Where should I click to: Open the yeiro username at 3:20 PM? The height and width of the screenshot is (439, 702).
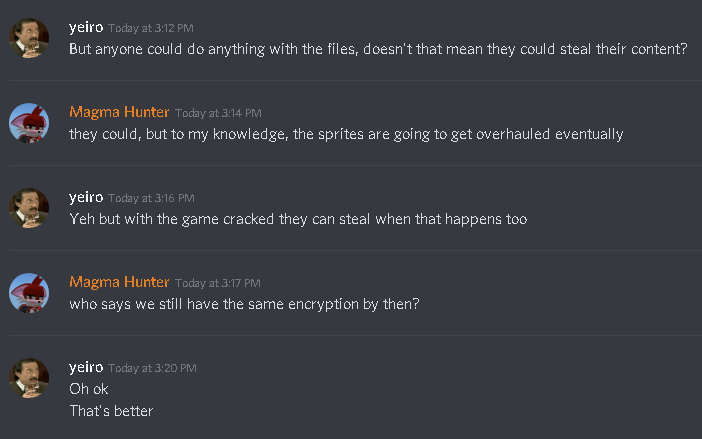[86, 367]
